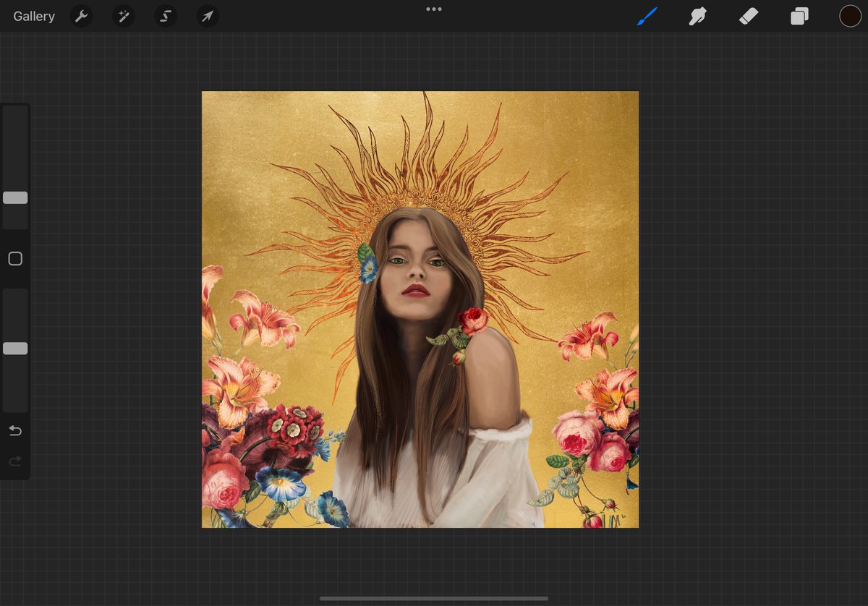868x606 pixels.
Task: Open the Actions wrench menu
Action: 80,15
